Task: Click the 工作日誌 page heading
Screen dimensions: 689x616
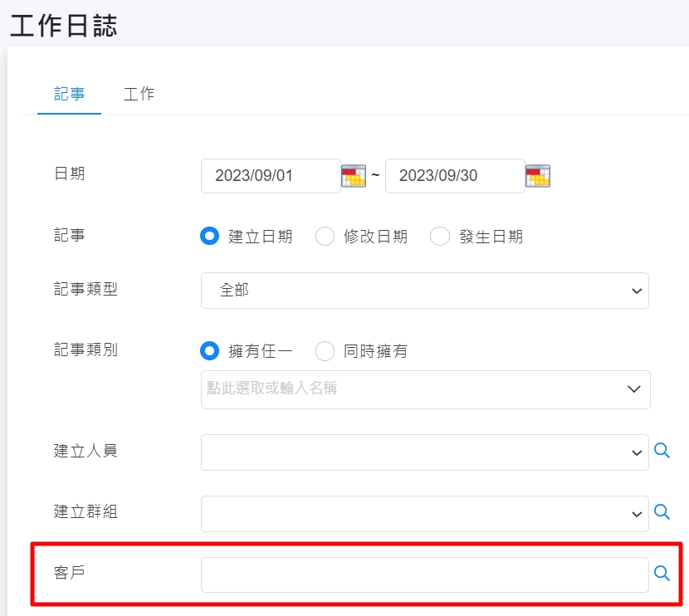Action: (x=64, y=25)
